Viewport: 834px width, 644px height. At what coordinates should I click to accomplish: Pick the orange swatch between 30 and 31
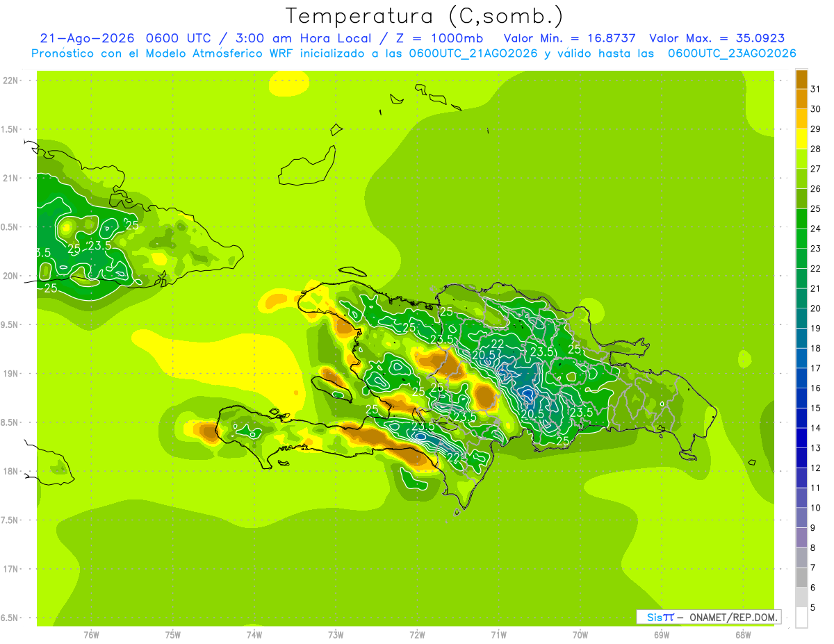click(801, 99)
